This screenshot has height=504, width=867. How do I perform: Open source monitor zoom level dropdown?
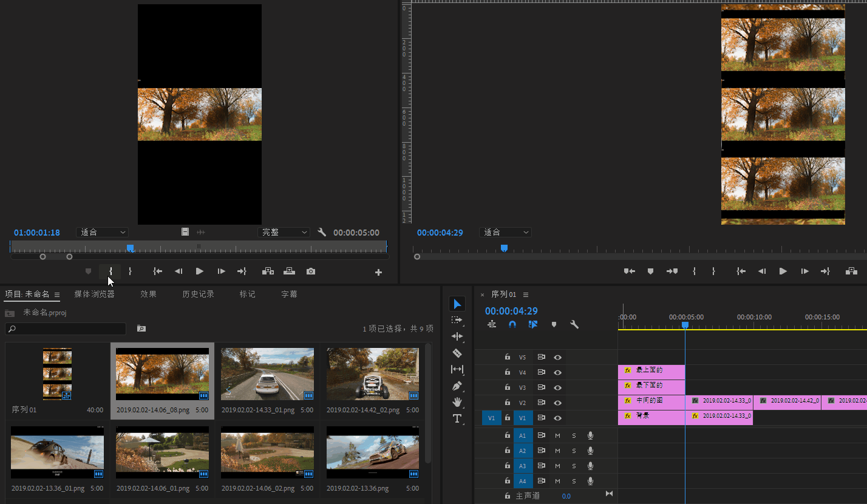(x=103, y=233)
